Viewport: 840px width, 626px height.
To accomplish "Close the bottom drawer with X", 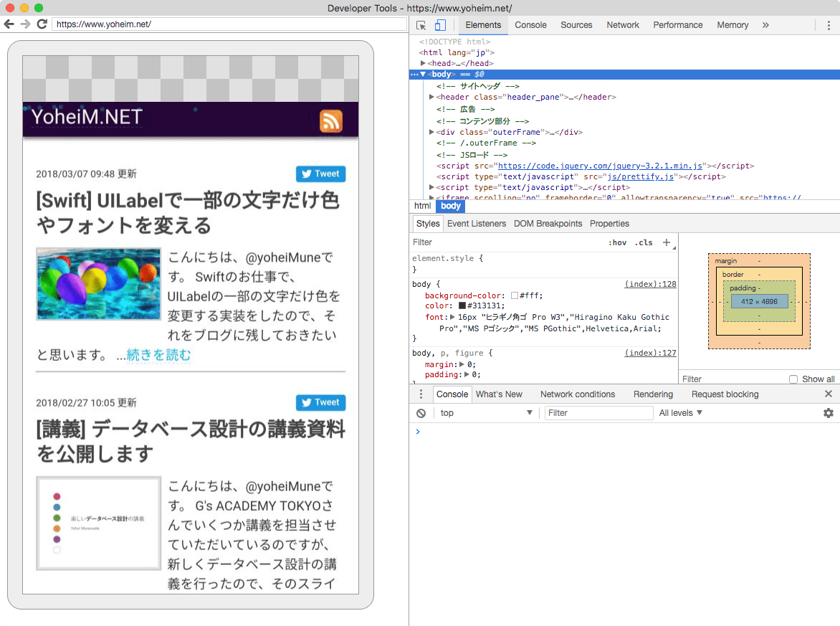I will pyautogui.click(x=829, y=394).
